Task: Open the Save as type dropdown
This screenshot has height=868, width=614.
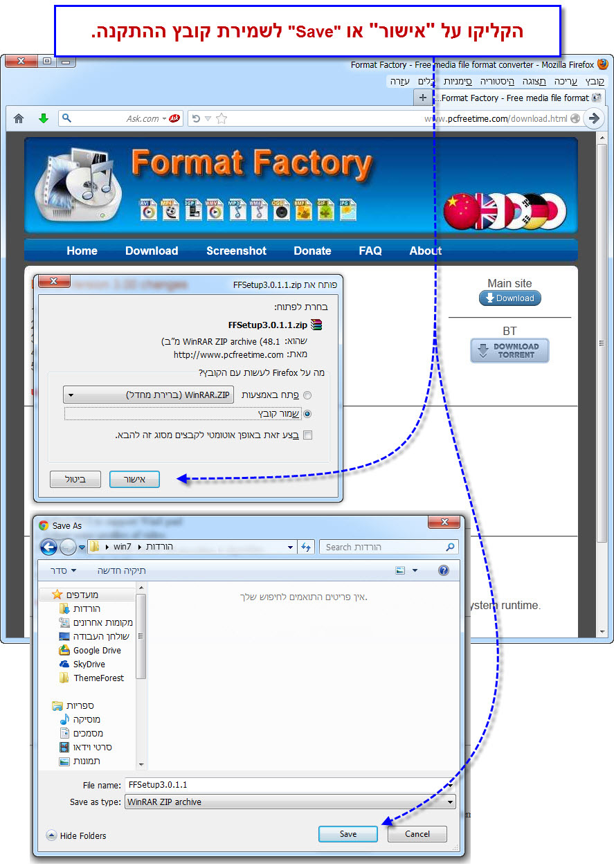Action: (x=291, y=802)
